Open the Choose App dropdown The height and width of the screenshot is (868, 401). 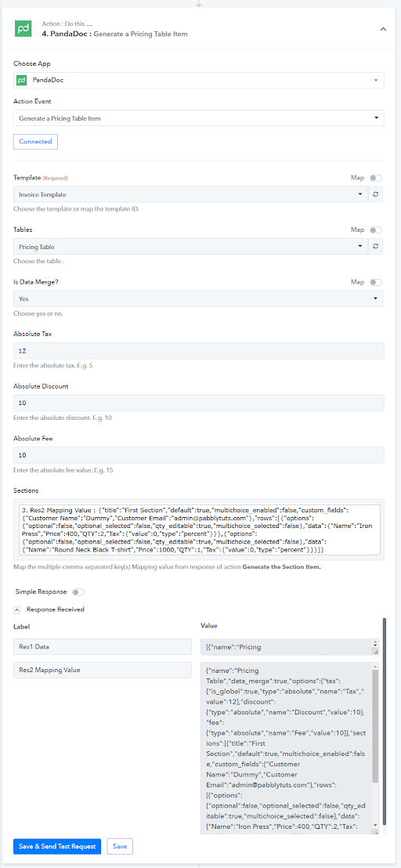[199, 80]
